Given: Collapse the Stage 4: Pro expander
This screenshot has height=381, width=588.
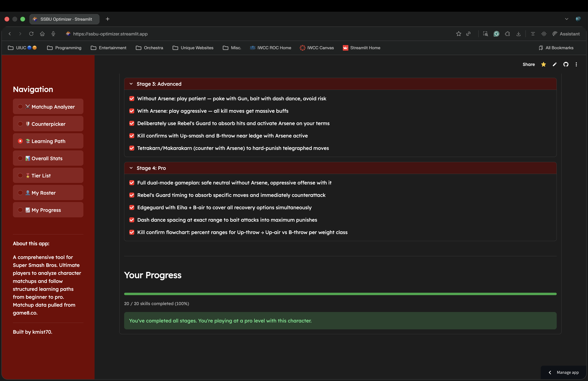Looking at the screenshot, I should click(x=340, y=168).
